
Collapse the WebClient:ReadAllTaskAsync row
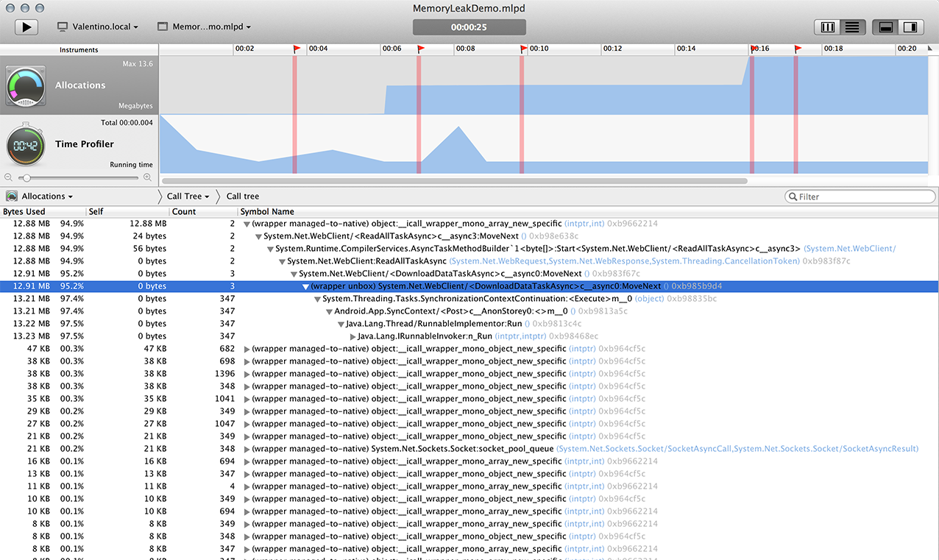pyautogui.click(x=283, y=261)
